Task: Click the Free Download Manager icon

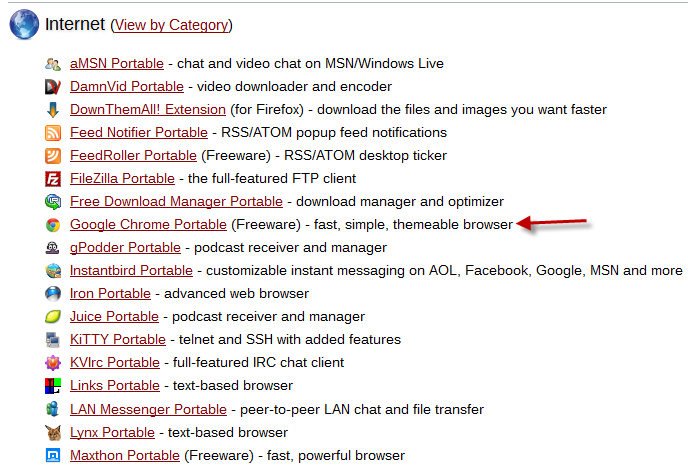Action: coord(53,202)
